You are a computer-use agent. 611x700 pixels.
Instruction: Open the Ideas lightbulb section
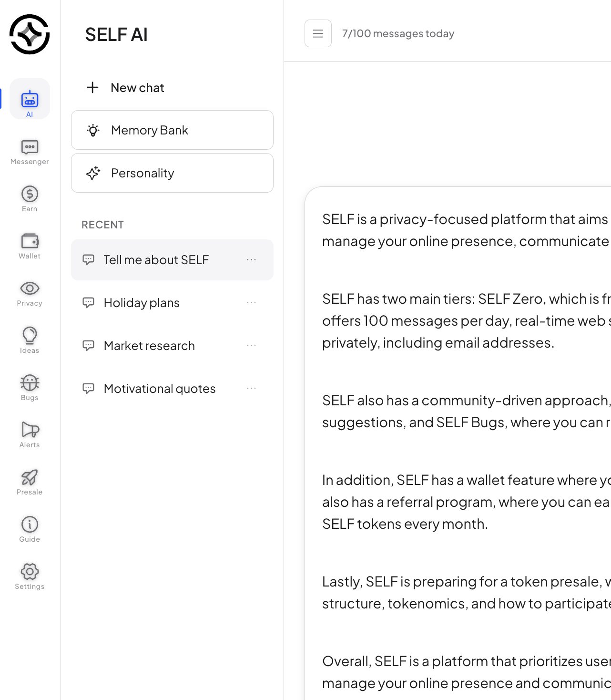[x=30, y=340]
